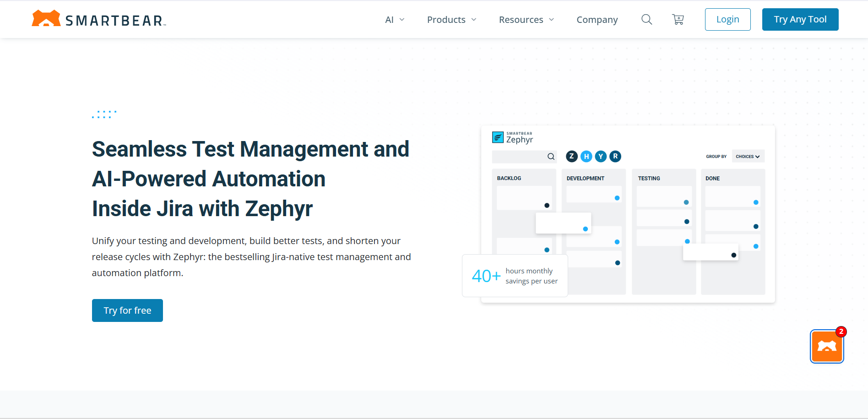Open the search magnifier icon in navbar

click(646, 19)
